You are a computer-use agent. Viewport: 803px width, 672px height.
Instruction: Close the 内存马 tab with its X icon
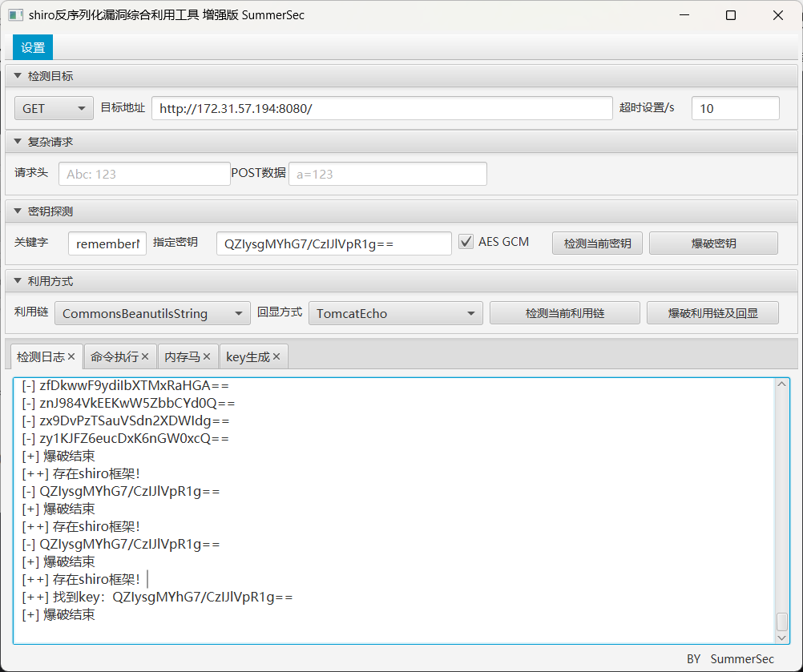(x=206, y=356)
